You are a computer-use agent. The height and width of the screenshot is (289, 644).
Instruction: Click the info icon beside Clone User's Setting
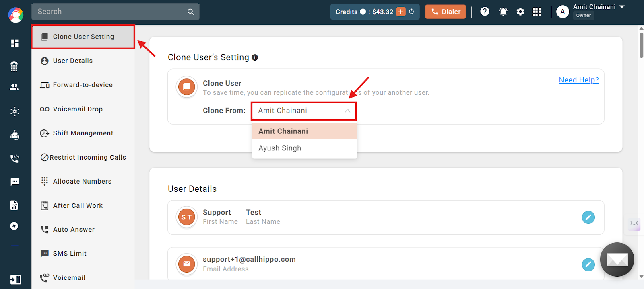[x=255, y=58]
